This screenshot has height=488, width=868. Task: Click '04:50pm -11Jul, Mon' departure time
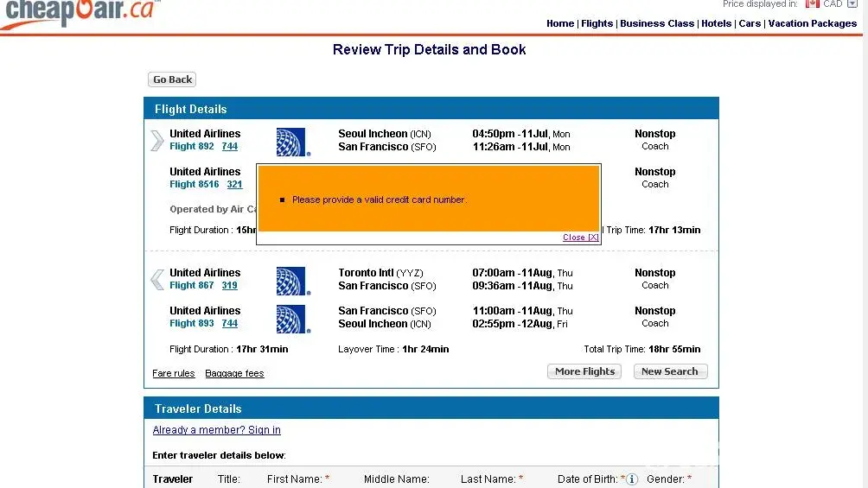click(521, 134)
